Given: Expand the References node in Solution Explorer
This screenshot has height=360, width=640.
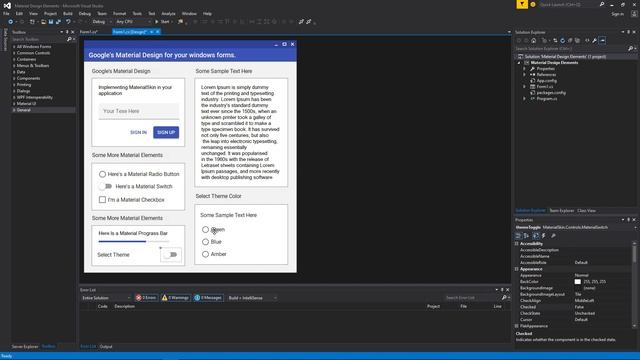Looking at the screenshot, I should coord(524,75).
